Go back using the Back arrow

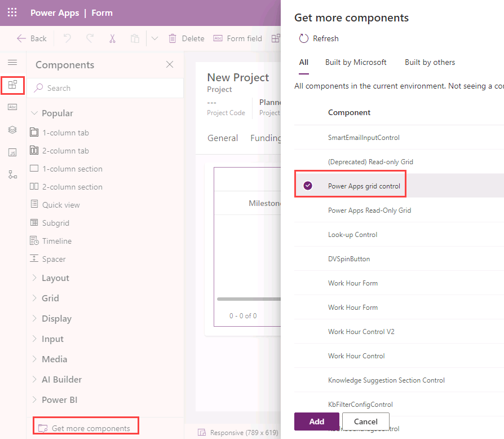pos(32,38)
